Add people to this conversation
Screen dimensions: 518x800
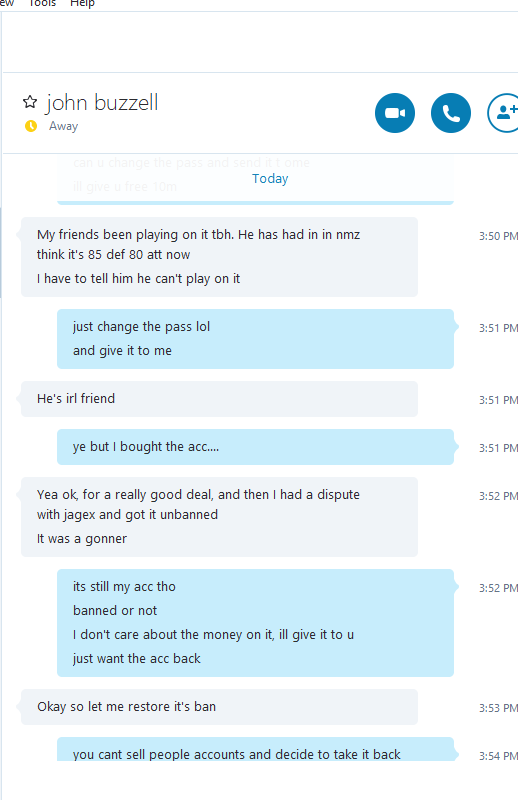tap(504, 113)
